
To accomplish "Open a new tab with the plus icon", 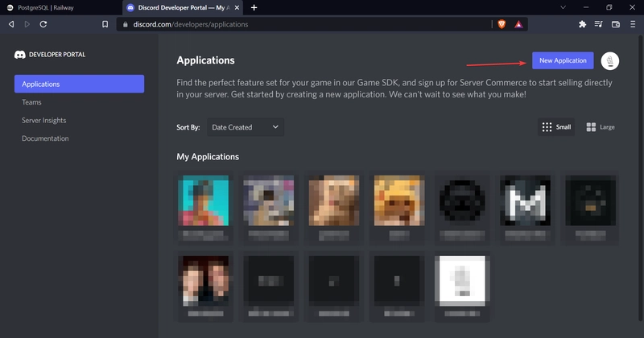I will 254,7.
